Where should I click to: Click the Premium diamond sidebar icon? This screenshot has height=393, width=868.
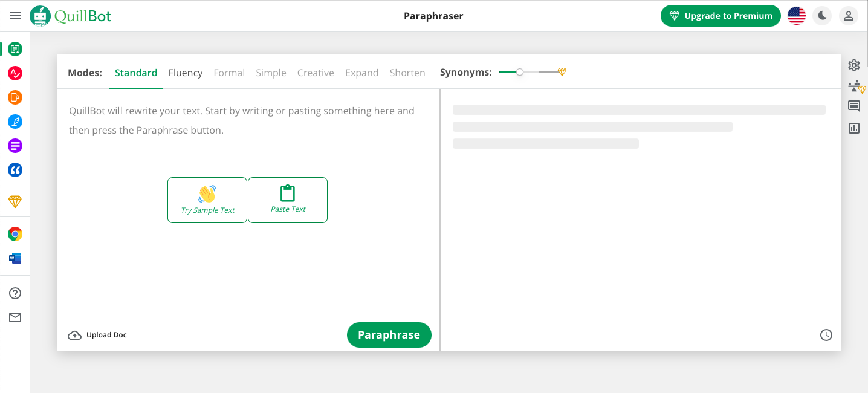coord(15,202)
